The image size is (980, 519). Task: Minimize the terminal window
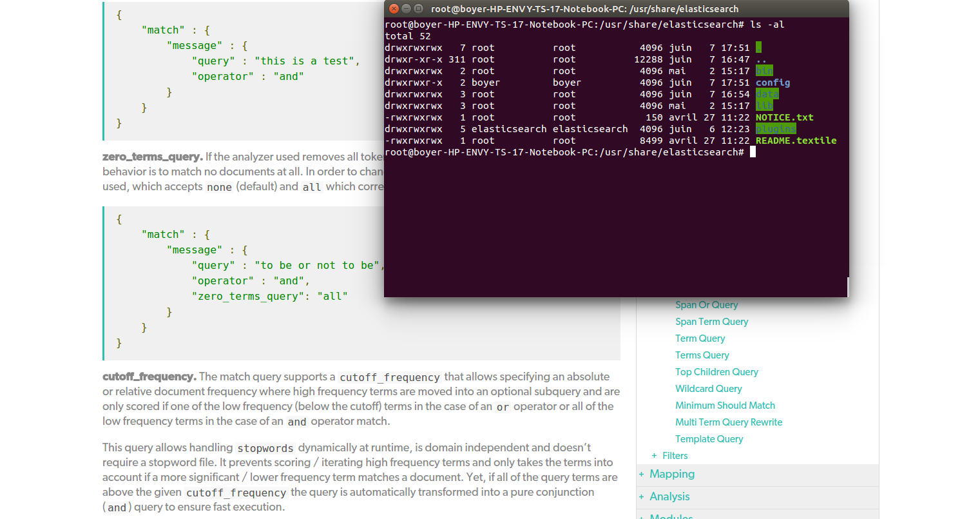coord(406,8)
